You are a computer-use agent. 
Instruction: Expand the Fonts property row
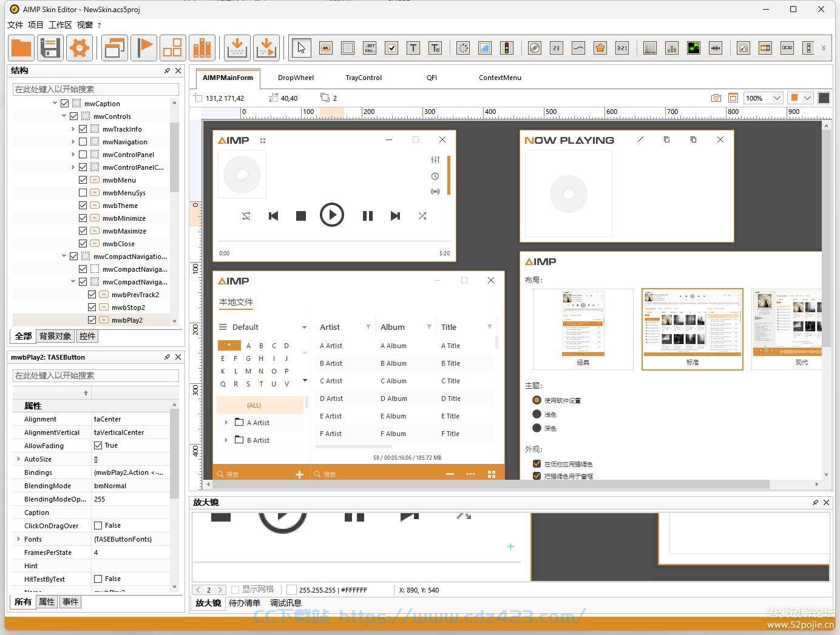point(19,539)
